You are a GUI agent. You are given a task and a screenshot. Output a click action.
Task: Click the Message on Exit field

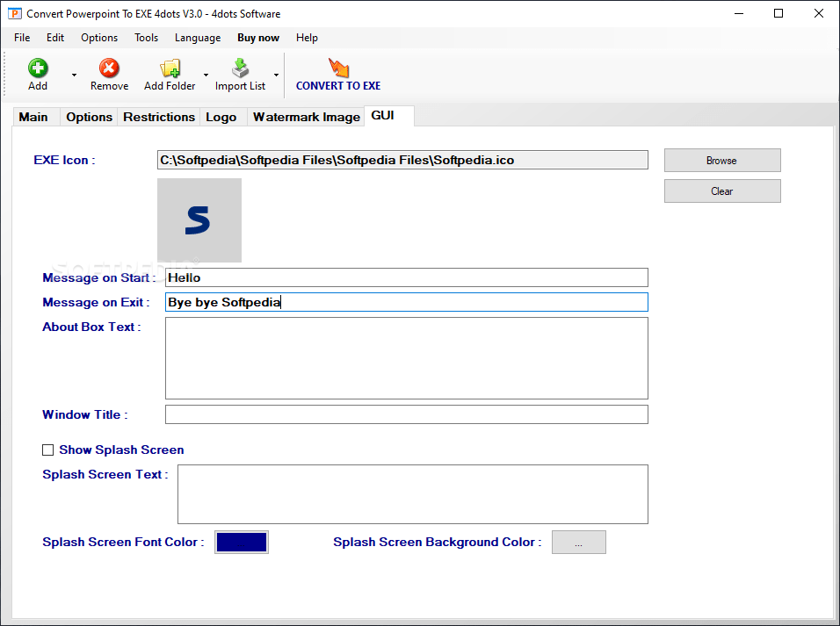pyautogui.click(x=407, y=302)
